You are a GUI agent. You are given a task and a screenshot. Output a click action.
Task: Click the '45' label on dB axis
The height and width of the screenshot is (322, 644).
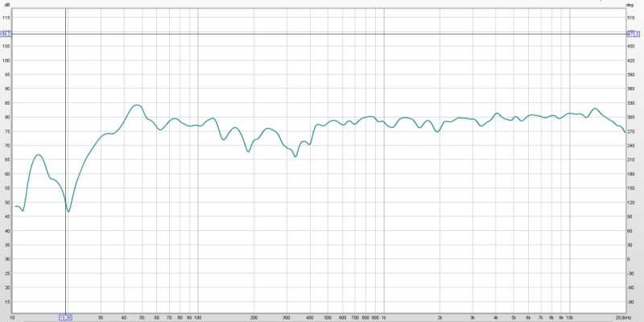tap(6, 217)
